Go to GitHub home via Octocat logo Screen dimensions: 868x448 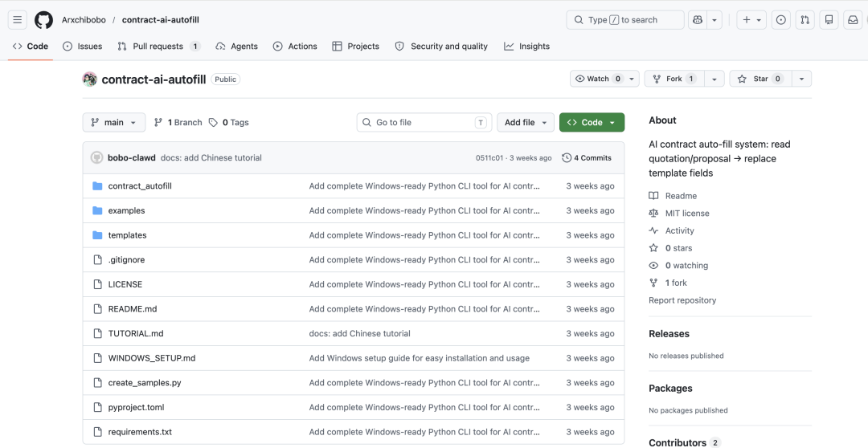click(43, 20)
